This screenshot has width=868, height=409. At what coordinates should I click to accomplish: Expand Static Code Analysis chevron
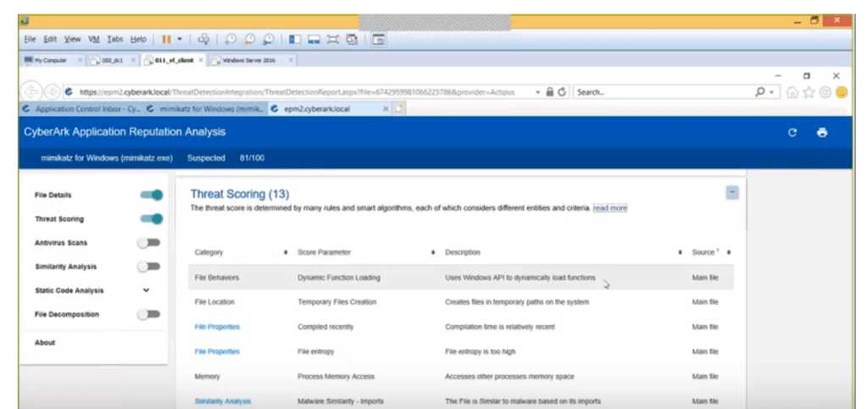point(146,290)
